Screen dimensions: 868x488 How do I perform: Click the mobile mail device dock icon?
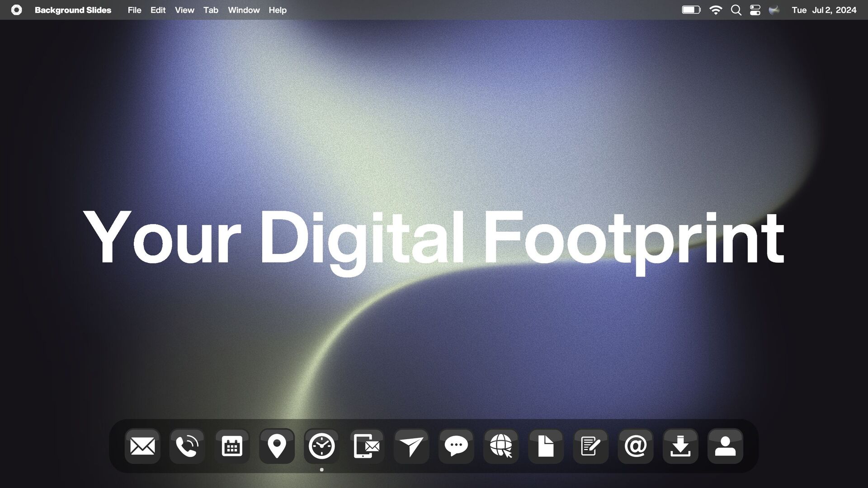(x=366, y=446)
